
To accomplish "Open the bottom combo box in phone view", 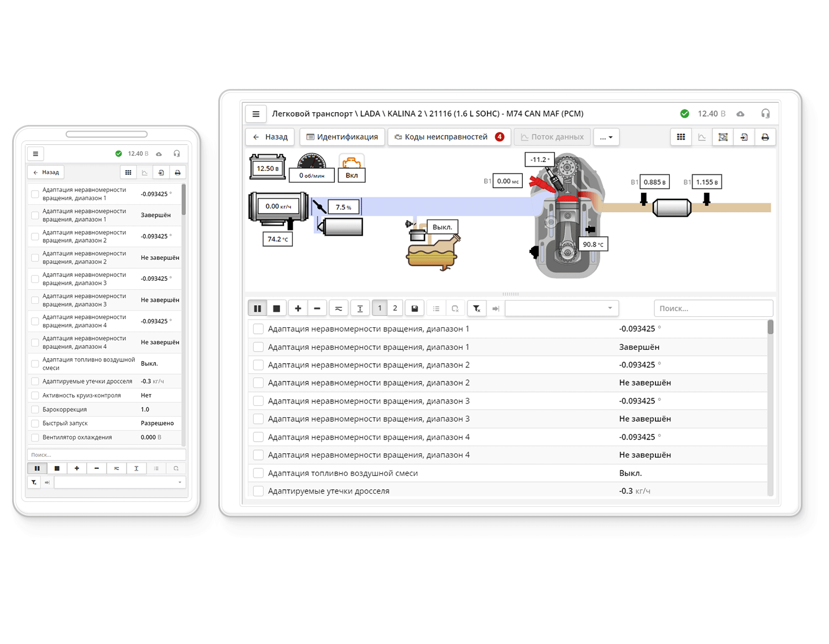I will (x=119, y=483).
